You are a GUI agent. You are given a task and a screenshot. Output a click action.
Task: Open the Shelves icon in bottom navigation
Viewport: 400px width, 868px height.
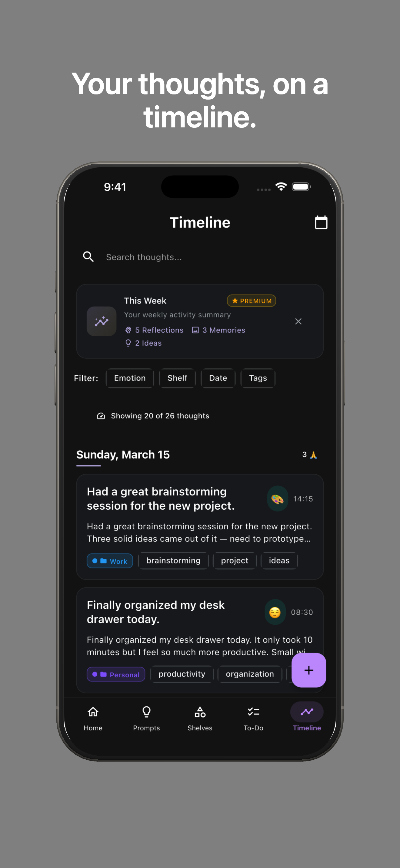pos(200,712)
